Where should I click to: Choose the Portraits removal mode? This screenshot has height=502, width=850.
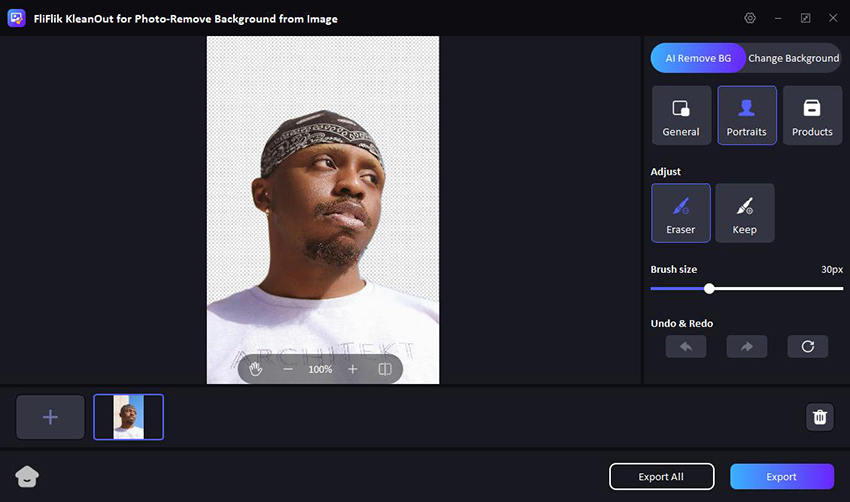(x=747, y=115)
